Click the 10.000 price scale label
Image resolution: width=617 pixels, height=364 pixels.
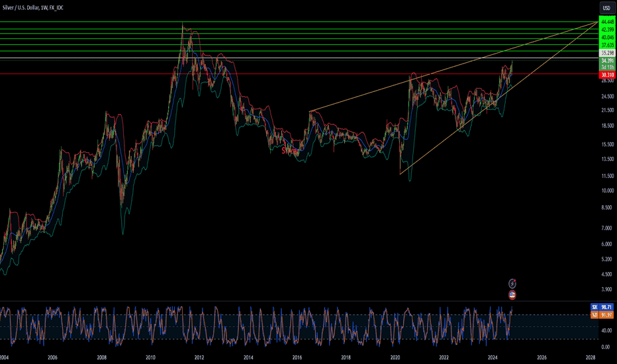click(608, 191)
